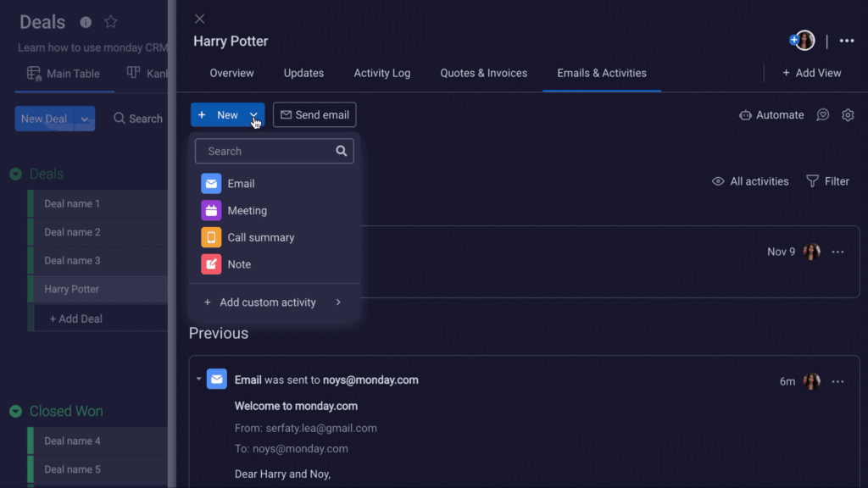Star the Deals board as favorite
Image resolution: width=868 pixels, height=488 pixels.
111,22
